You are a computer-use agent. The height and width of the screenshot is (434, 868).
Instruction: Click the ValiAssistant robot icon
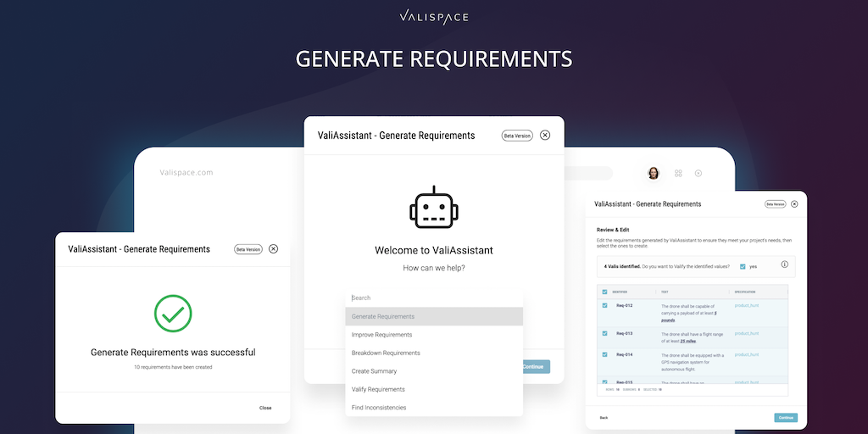point(434,207)
